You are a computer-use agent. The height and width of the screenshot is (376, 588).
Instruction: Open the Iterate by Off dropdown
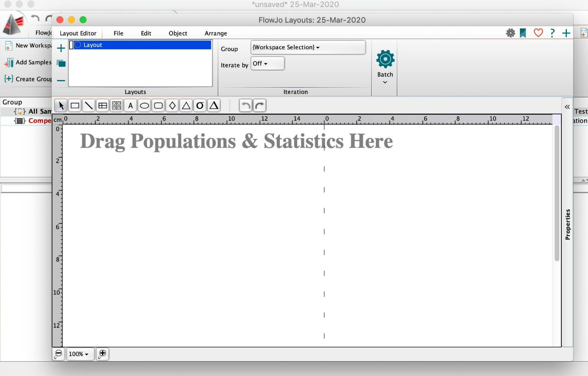point(268,64)
